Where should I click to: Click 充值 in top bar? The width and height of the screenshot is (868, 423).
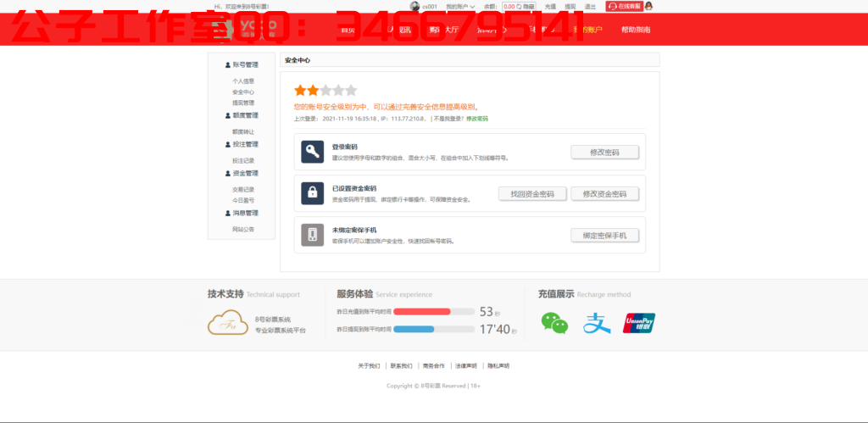[x=550, y=7]
